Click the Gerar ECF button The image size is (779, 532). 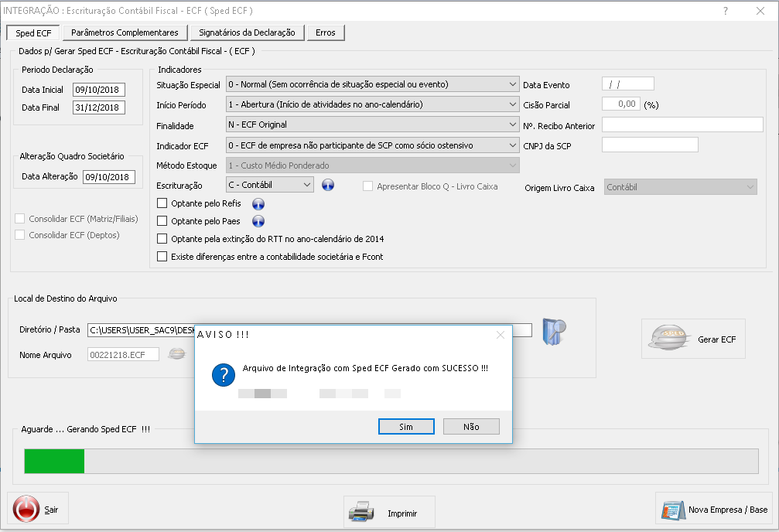pyautogui.click(x=693, y=339)
